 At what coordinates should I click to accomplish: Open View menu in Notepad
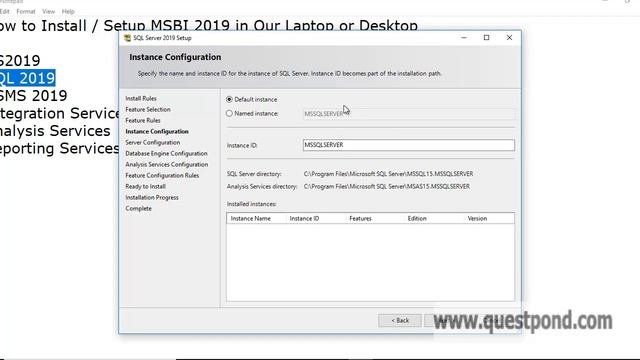48,11
